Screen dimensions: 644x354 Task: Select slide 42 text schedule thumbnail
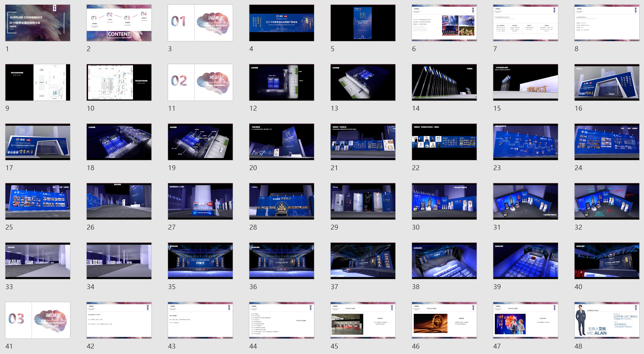[119, 320]
